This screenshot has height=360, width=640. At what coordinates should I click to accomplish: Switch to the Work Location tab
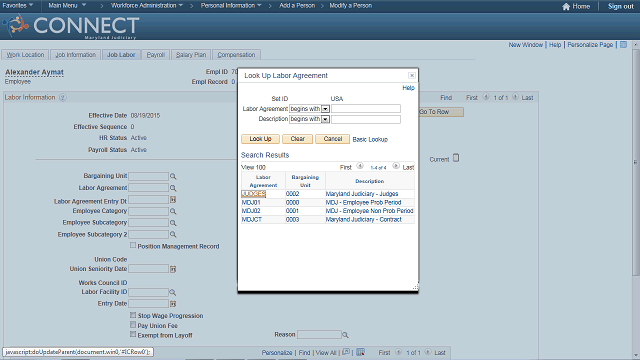coord(25,55)
